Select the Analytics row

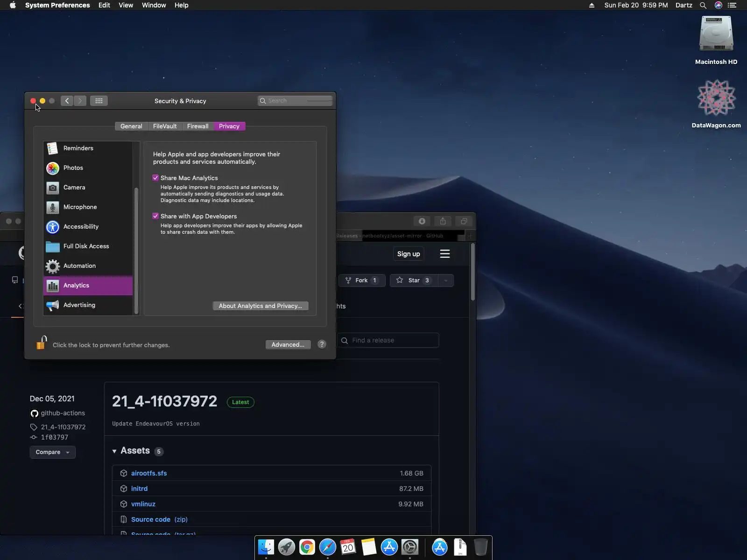point(88,286)
